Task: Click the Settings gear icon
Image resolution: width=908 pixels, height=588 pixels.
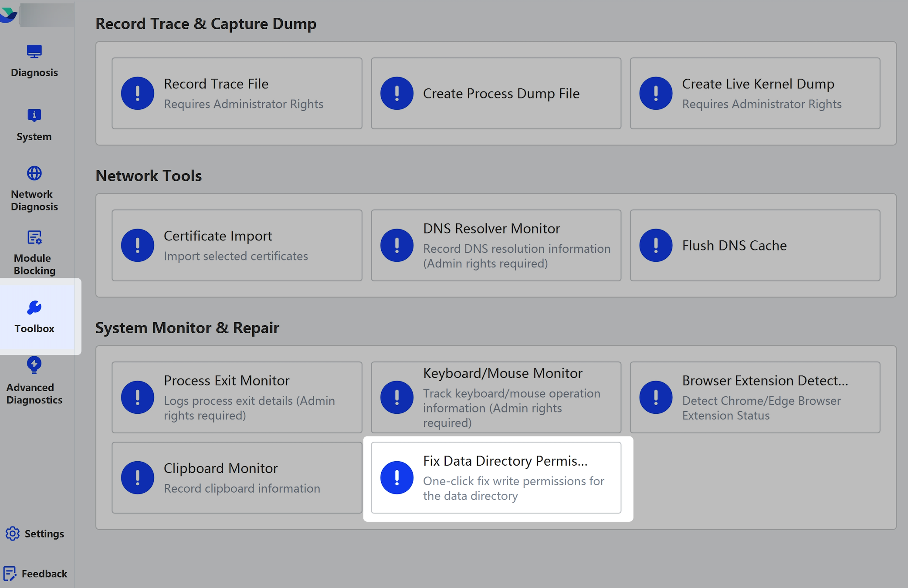Action: click(13, 534)
